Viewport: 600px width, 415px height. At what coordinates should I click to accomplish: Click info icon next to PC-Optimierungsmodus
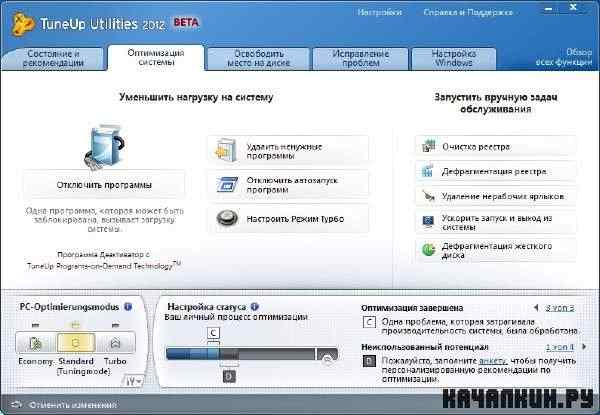(128, 307)
